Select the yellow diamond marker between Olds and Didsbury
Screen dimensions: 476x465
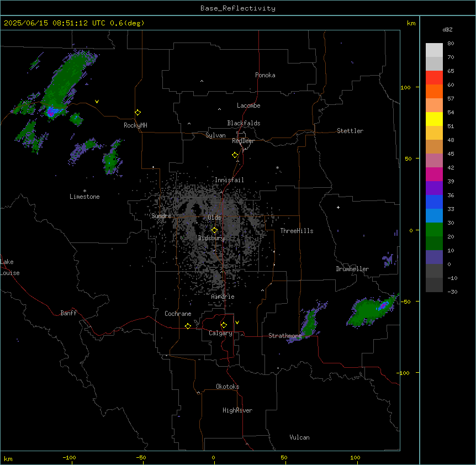pyautogui.click(x=214, y=230)
